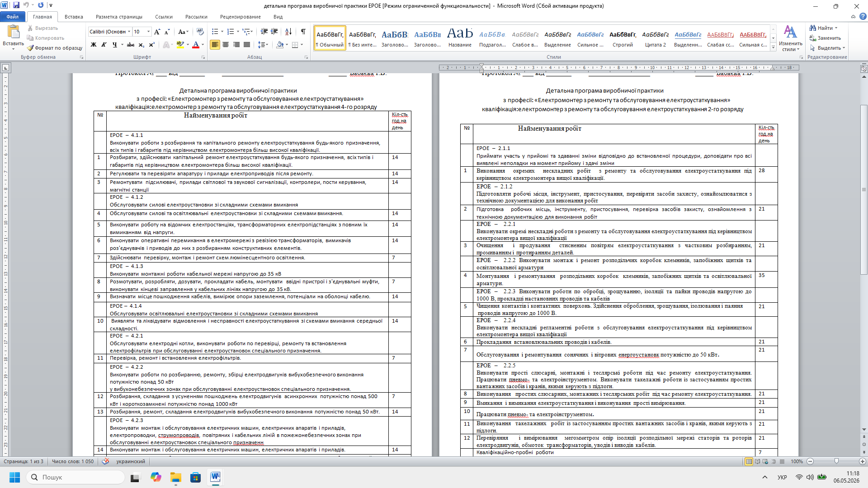868x488 pixels.
Task: Open the font size dropdown
Action: [149, 32]
